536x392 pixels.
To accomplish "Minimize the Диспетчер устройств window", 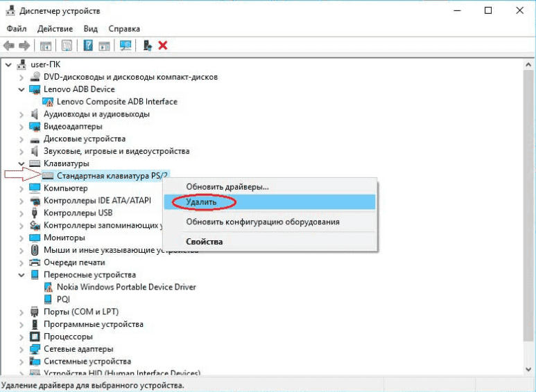I will 457,10.
